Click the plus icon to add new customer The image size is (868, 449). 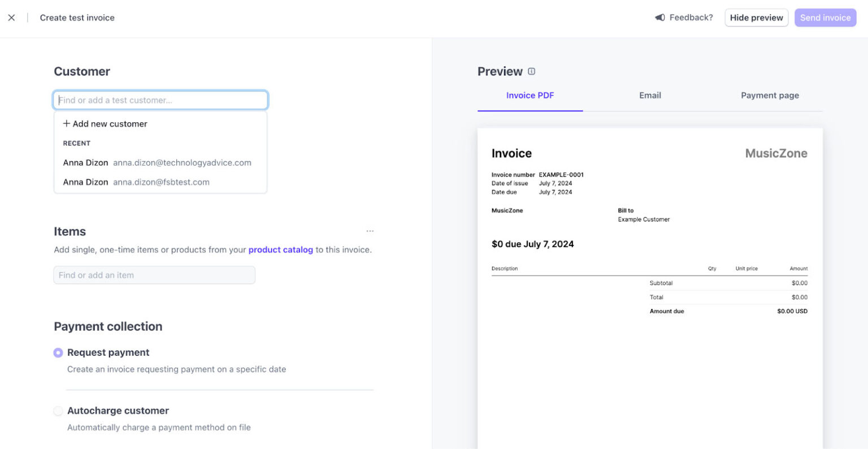[66, 123]
